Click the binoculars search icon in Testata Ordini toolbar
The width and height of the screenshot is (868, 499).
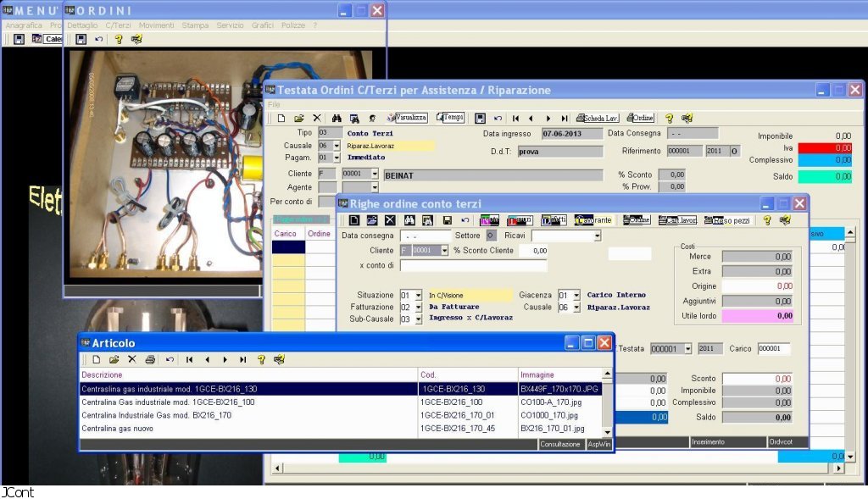point(337,118)
